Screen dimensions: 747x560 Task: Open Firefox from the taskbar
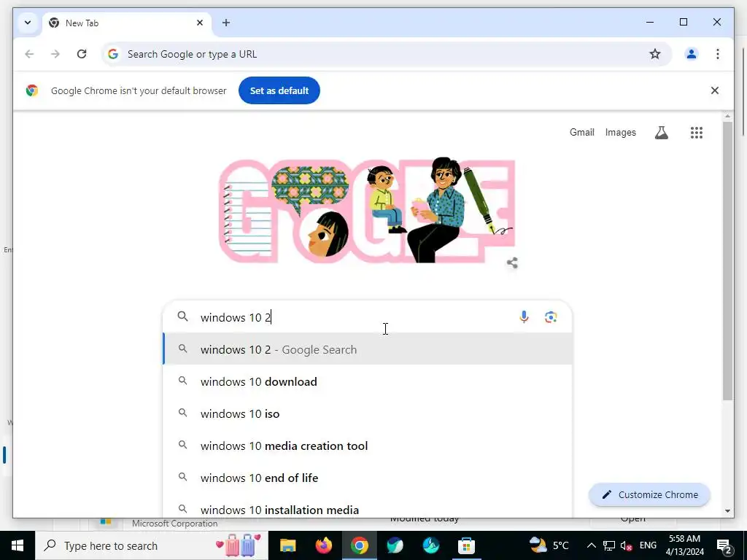(323, 545)
